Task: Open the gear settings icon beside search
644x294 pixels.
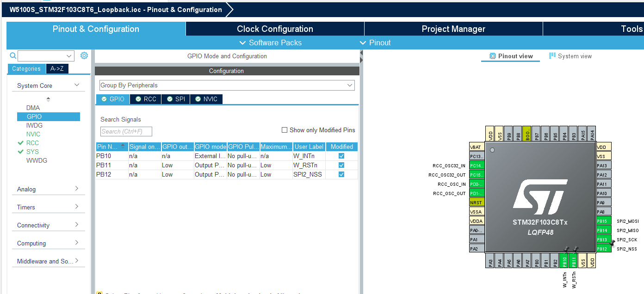Action: [x=84, y=55]
